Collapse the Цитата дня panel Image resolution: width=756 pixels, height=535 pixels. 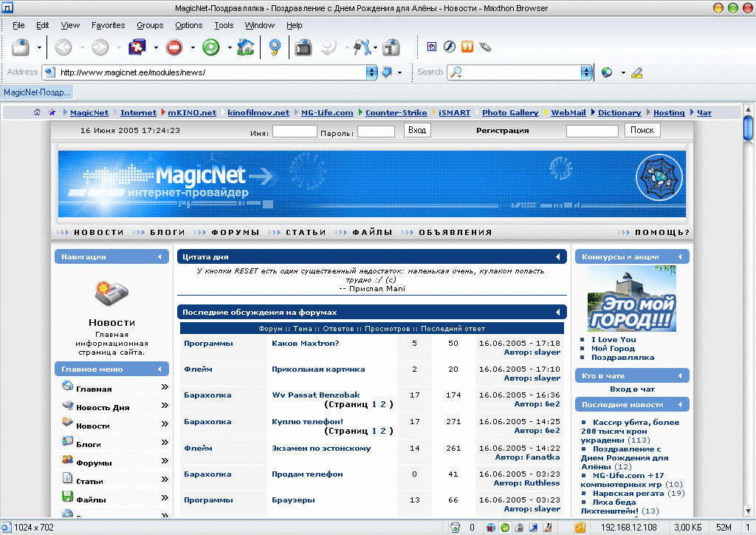pos(558,257)
